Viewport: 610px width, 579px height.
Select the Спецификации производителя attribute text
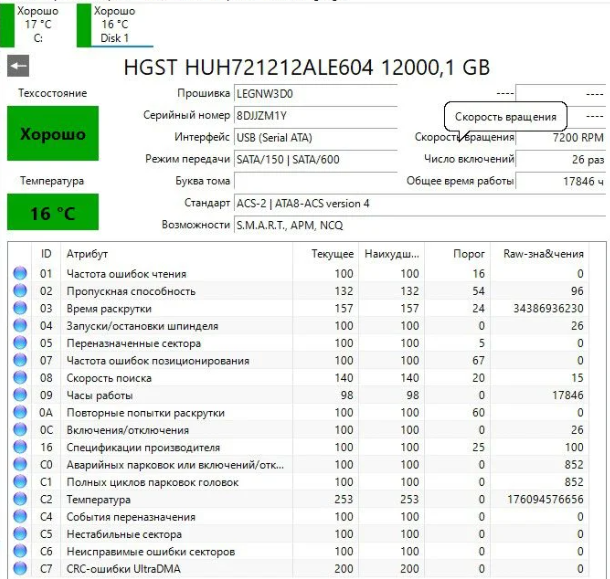click(143, 447)
